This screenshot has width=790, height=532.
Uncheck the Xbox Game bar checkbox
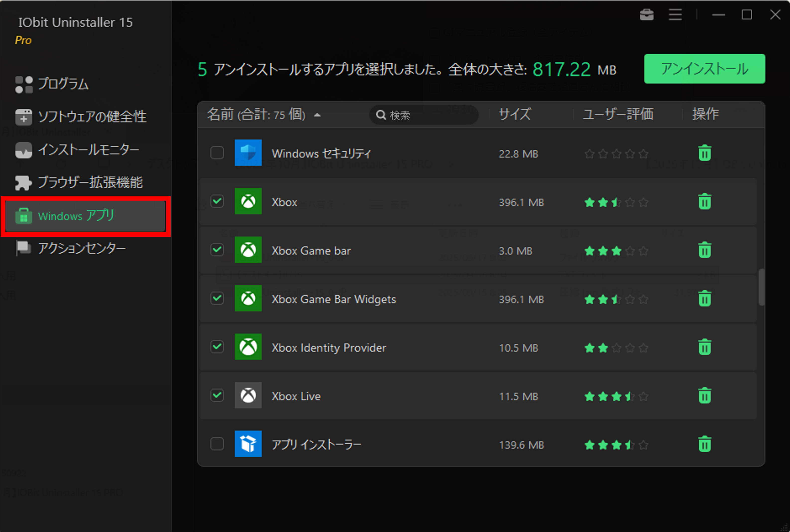(x=217, y=250)
